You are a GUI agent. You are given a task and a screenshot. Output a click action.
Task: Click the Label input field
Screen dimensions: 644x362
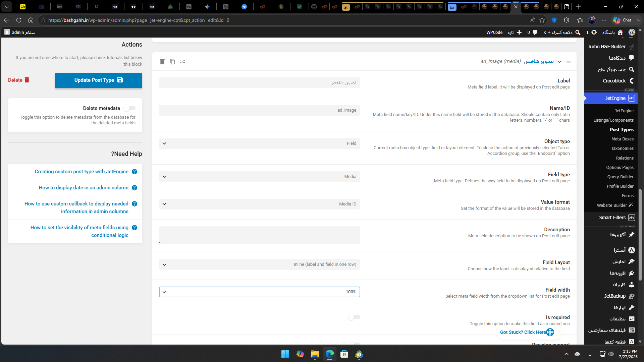(260, 83)
